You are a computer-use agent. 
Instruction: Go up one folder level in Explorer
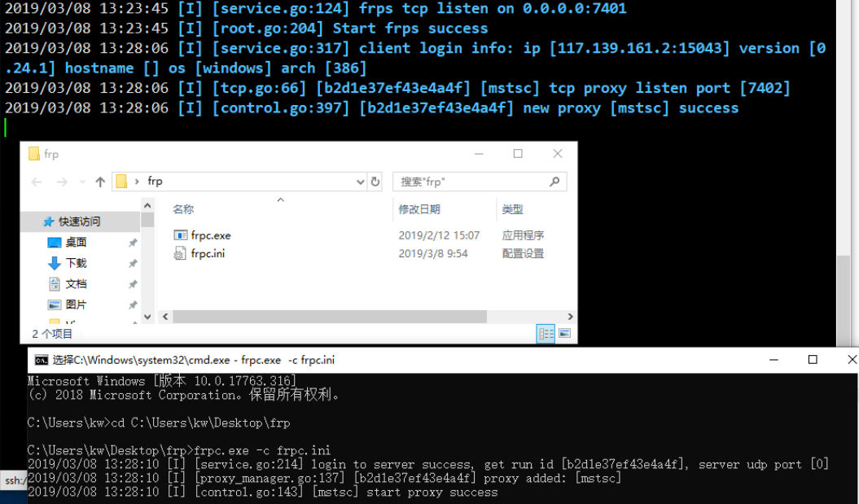pyautogui.click(x=99, y=182)
